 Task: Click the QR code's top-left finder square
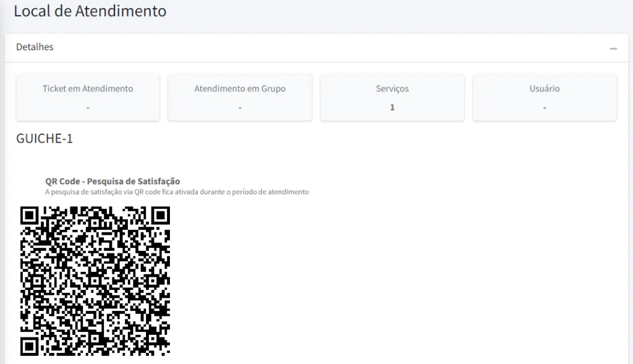[30, 216]
